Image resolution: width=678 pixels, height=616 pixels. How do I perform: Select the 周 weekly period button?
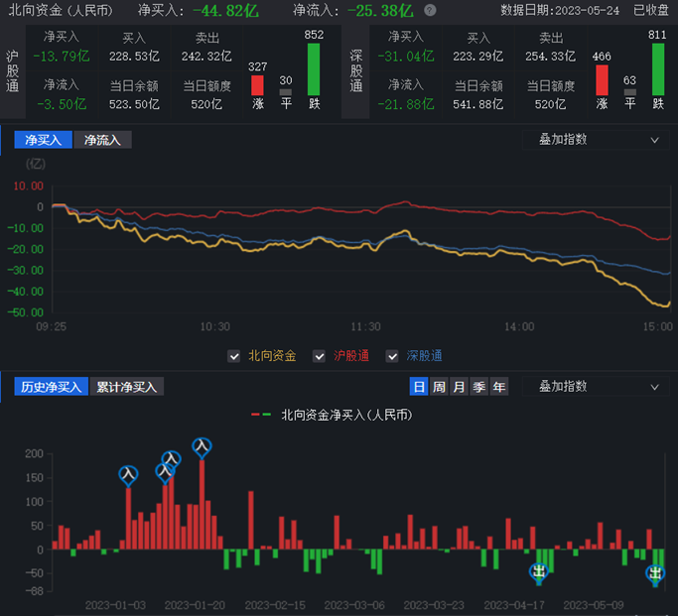tap(439, 387)
